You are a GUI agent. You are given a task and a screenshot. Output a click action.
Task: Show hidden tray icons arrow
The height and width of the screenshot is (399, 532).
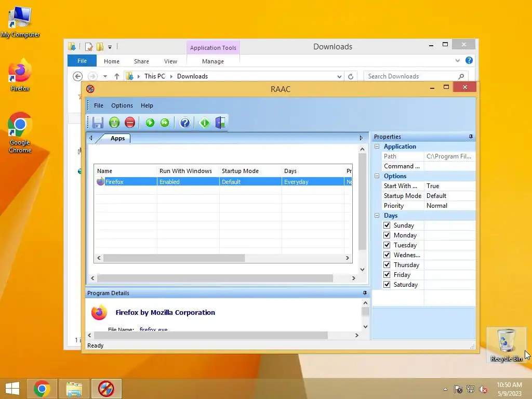click(445, 390)
